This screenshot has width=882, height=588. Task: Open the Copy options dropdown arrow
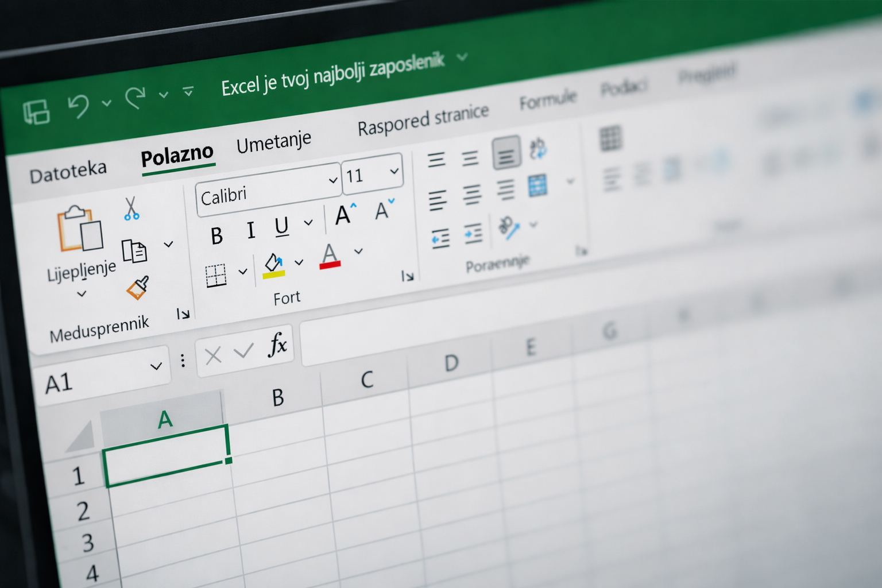[168, 244]
